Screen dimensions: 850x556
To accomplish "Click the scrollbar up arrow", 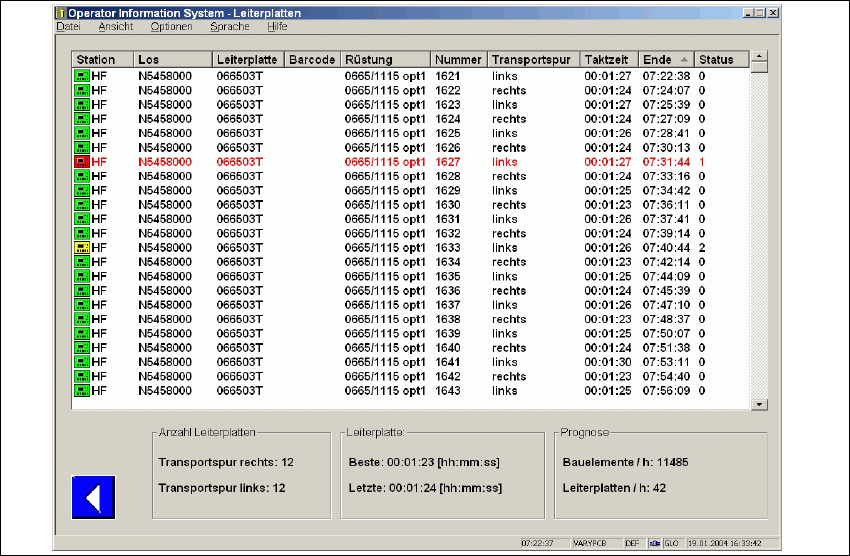I will [x=759, y=58].
